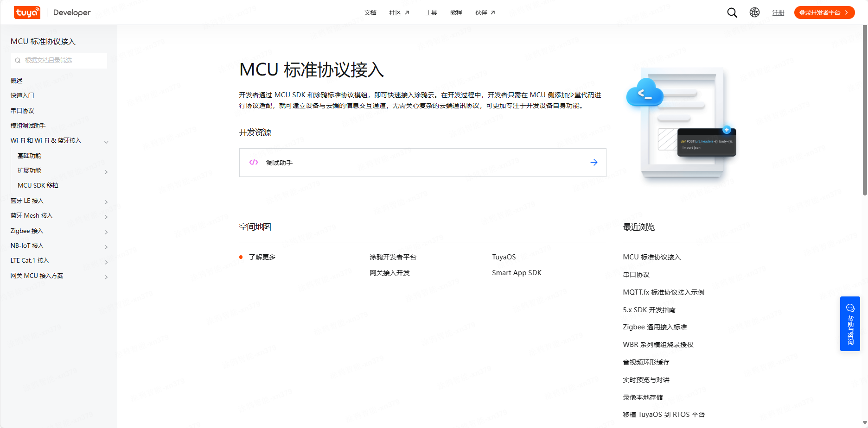Viewport: 868px width, 428px height.
Task: Open the 伙伴 link in top navigation
Action: [x=481, y=13]
